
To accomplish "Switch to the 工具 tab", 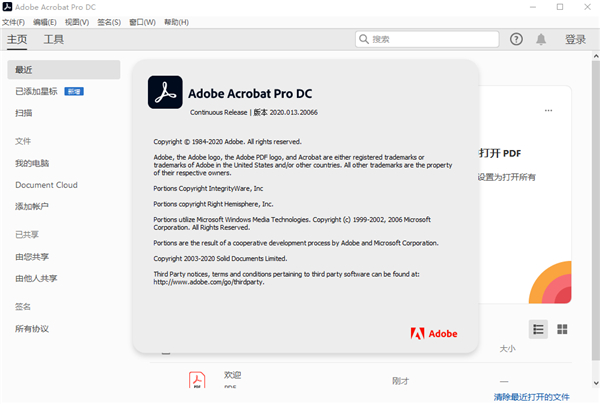I will coord(54,39).
